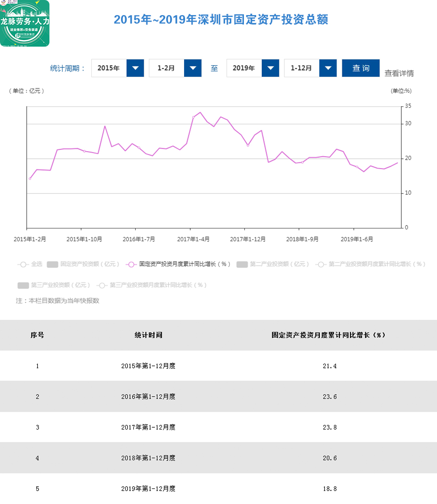Enable 第二产业投资额月度累计同比增长 legend series
The height and width of the screenshot is (504, 437).
tap(372, 264)
